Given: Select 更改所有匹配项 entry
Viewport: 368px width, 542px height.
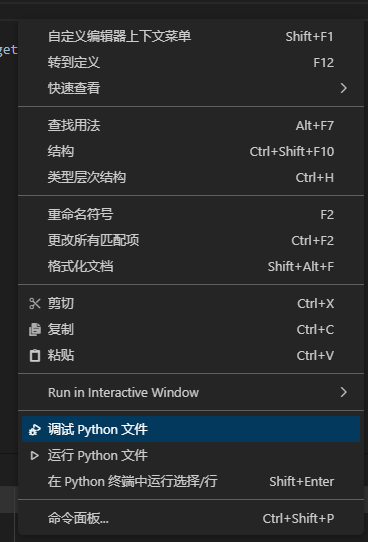Looking at the screenshot, I should [x=191, y=241].
